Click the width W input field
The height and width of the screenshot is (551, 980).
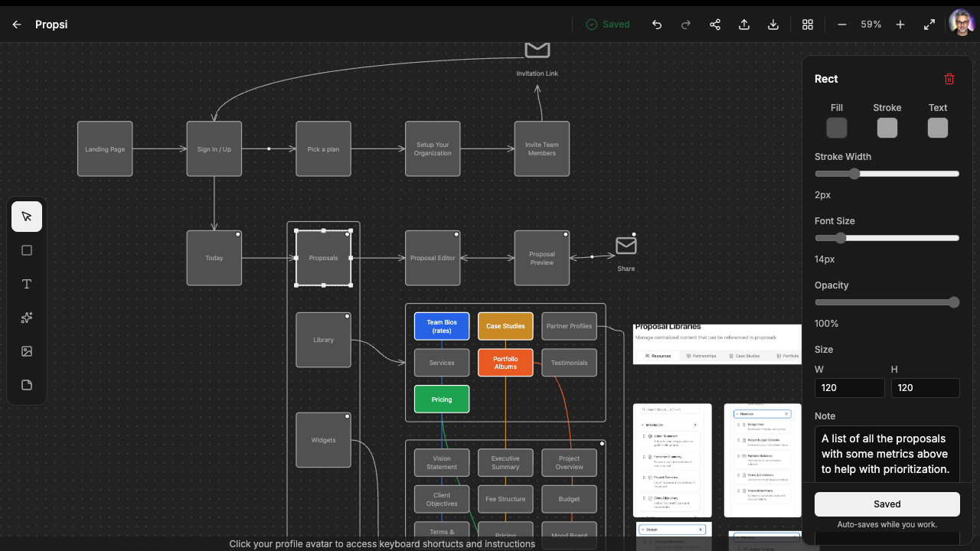tap(850, 388)
